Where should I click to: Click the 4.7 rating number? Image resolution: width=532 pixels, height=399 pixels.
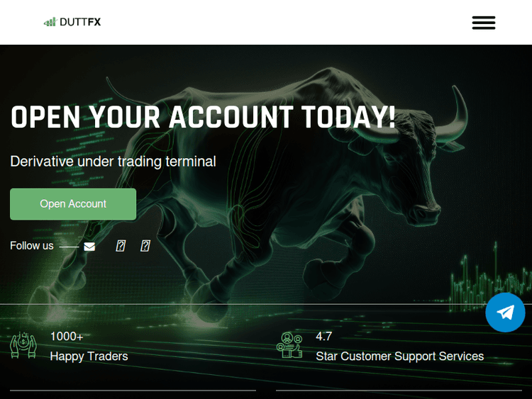tap(323, 337)
